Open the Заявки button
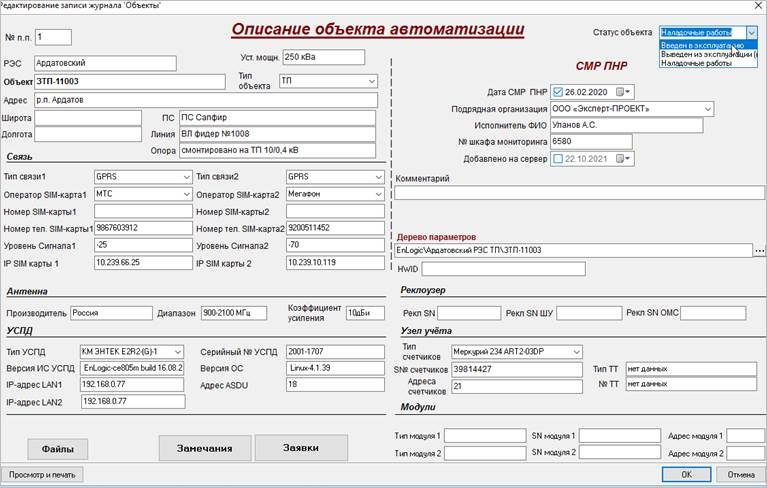The image size is (767, 488). tap(301, 447)
